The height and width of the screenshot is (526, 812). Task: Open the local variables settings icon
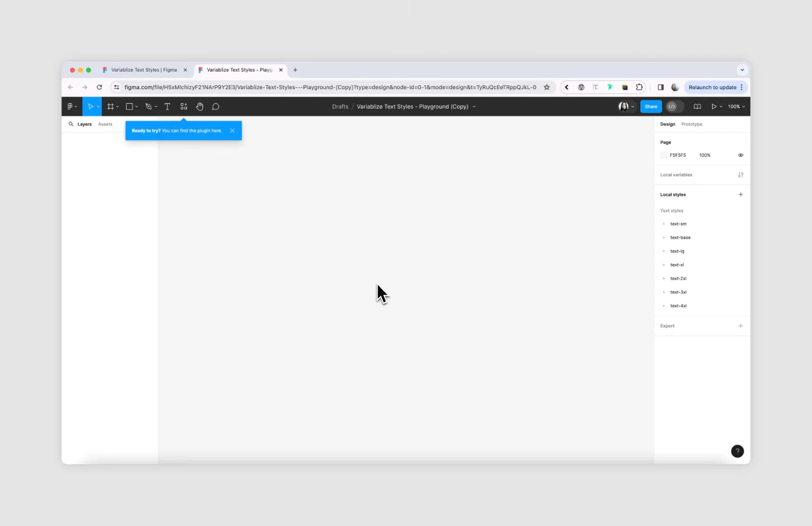[x=740, y=175]
